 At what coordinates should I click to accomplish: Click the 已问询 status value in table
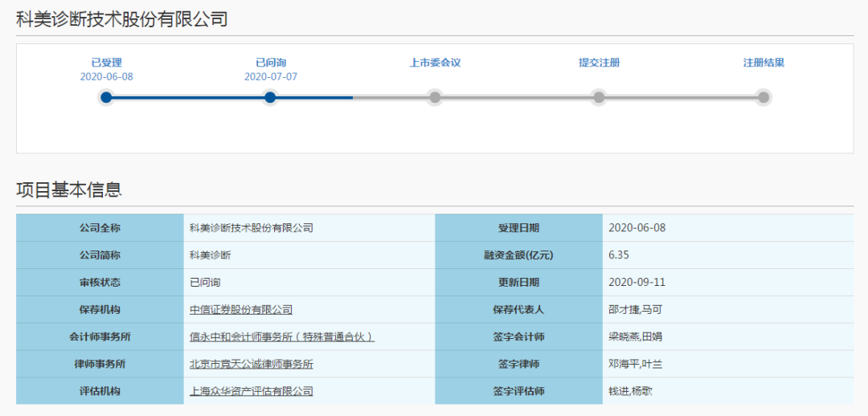coord(205,282)
